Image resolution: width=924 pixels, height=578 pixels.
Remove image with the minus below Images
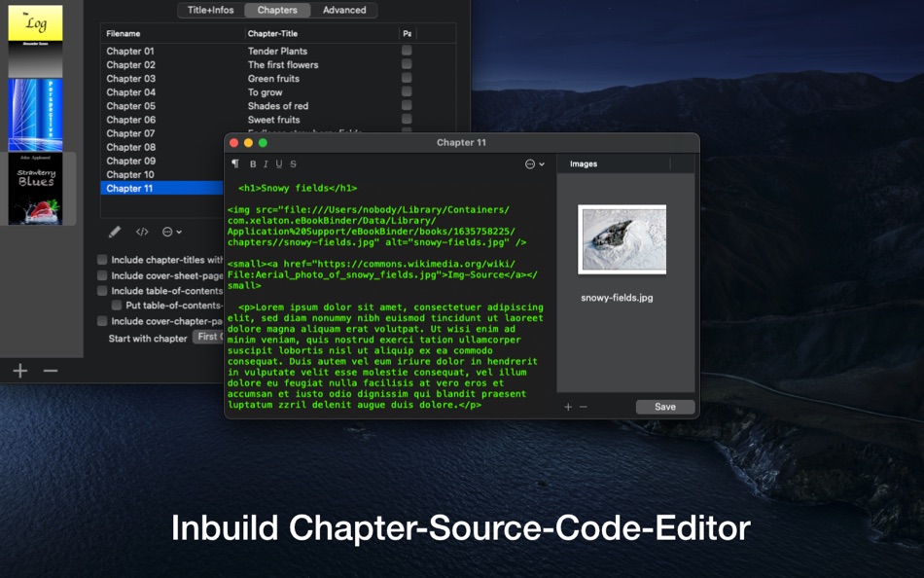584,407
